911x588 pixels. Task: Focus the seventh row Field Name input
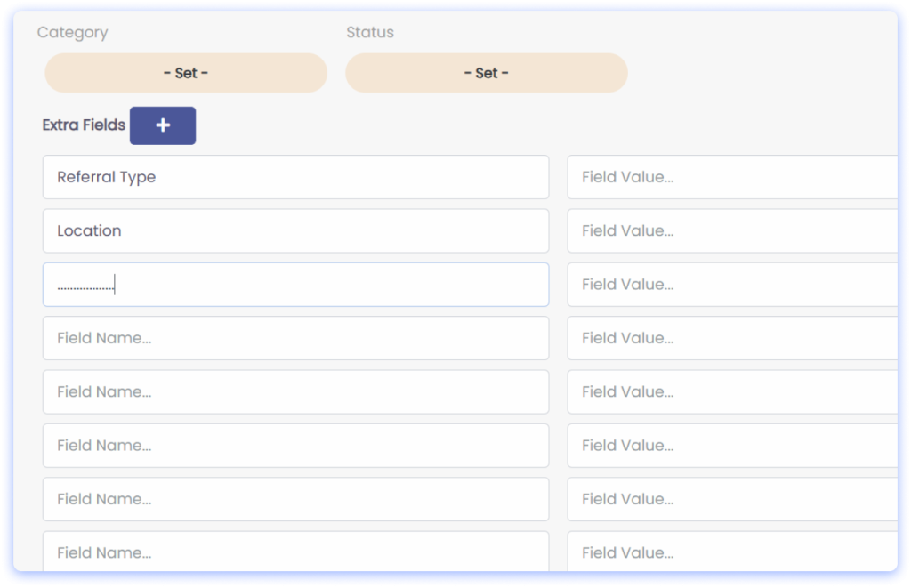click(x=295, y=499)
